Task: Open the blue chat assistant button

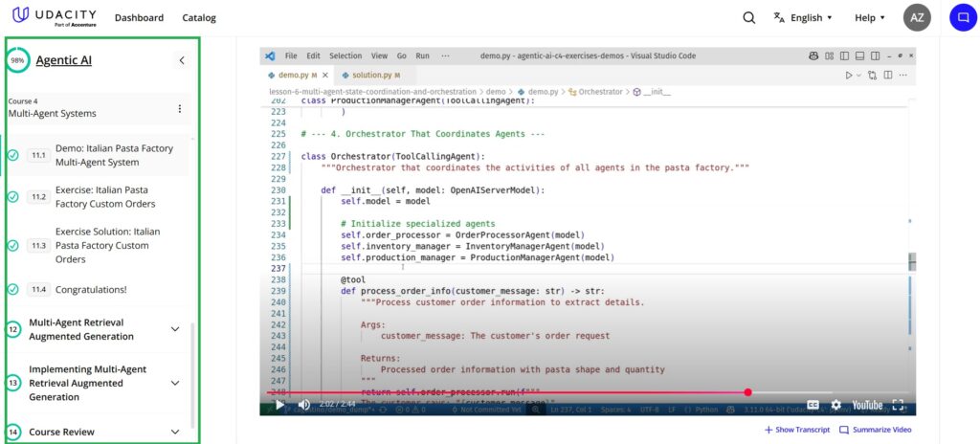Action: coord(963,17)
